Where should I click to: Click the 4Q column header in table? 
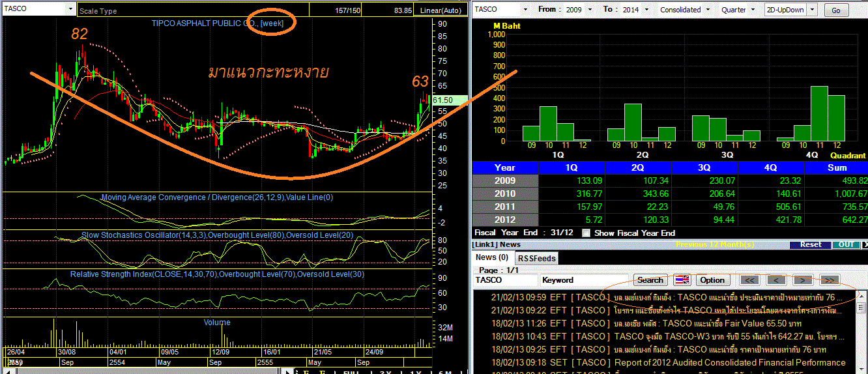coord(771,167)
